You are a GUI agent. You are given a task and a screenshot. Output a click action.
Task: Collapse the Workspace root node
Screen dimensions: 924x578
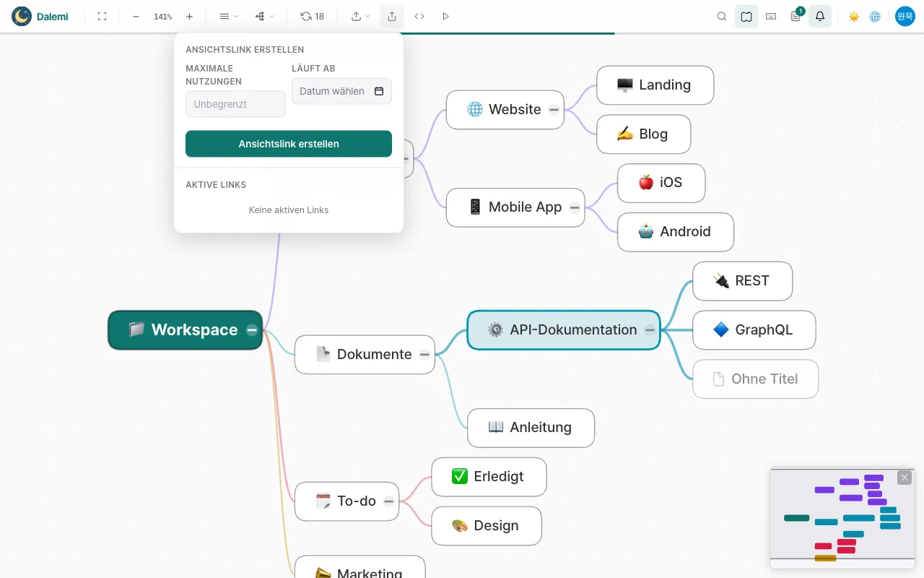pos(252,330)
